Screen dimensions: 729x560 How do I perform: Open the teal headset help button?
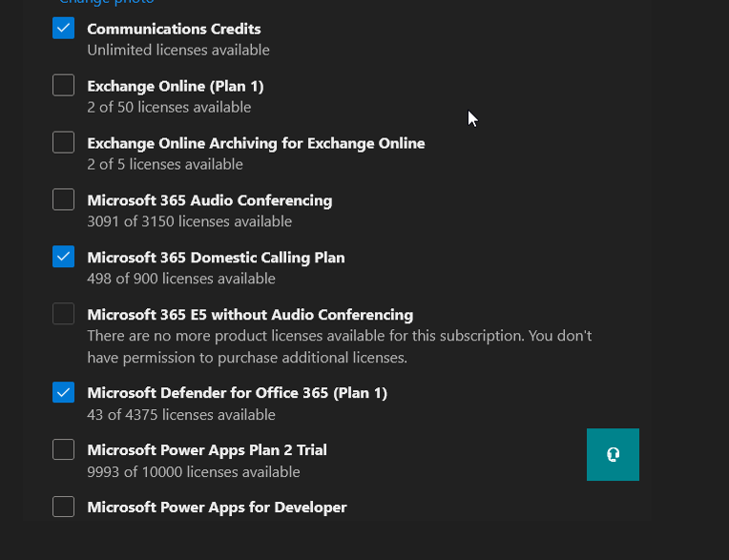[613, 454]
